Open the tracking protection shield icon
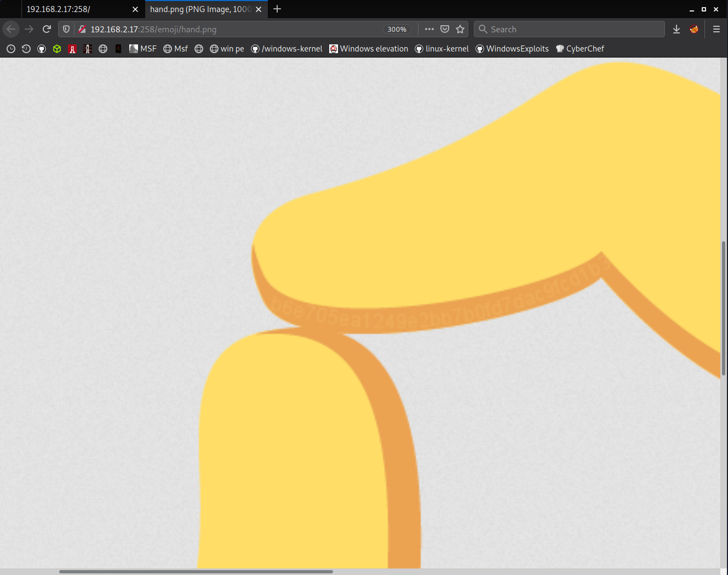 [66, 29]
